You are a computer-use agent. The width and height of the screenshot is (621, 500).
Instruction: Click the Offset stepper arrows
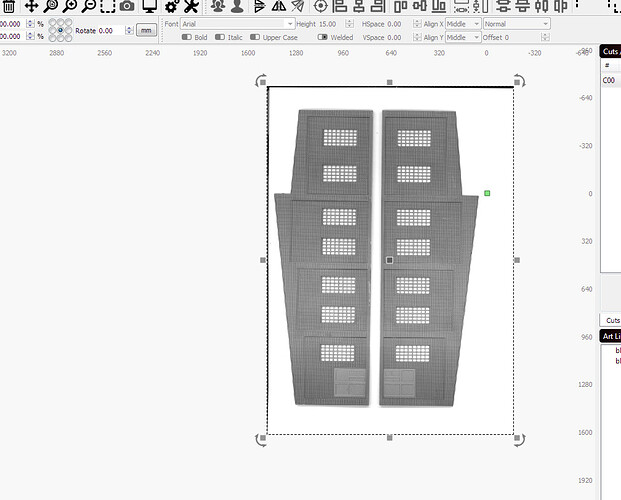(x=545, y=37)
